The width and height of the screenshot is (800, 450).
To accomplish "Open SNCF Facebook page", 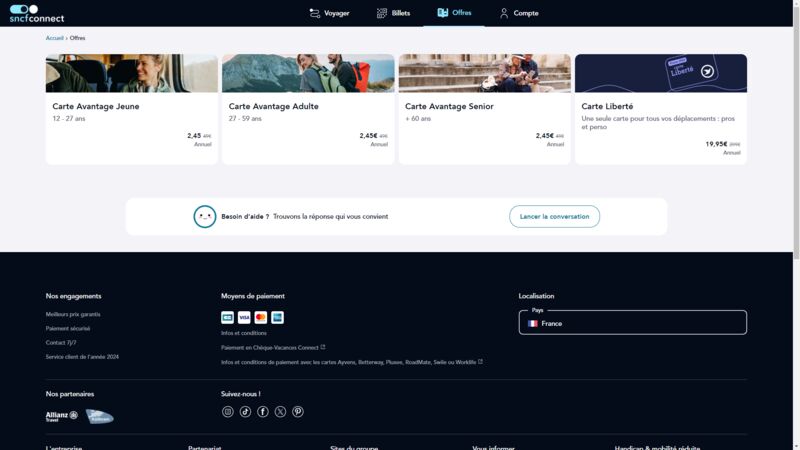I will tap(263, 412).
